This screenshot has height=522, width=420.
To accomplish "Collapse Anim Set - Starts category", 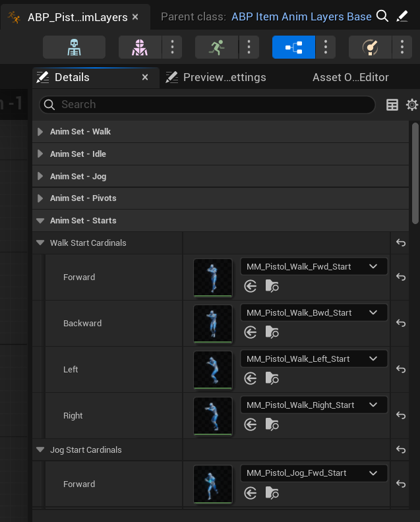I will point(40,221).
